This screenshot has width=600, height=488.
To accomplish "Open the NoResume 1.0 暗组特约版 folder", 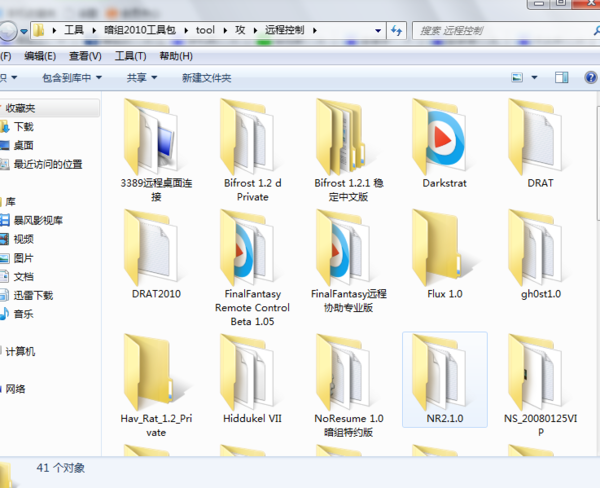I will [349, 386].
